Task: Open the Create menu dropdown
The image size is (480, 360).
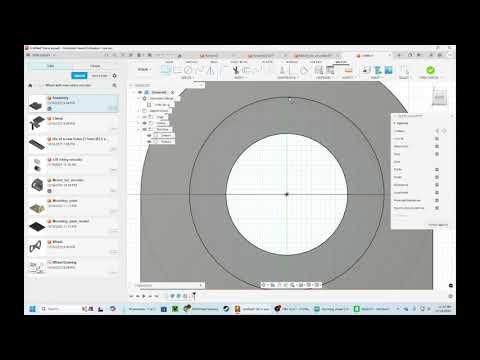Action: pyautogui.click(x=188, y=78)
